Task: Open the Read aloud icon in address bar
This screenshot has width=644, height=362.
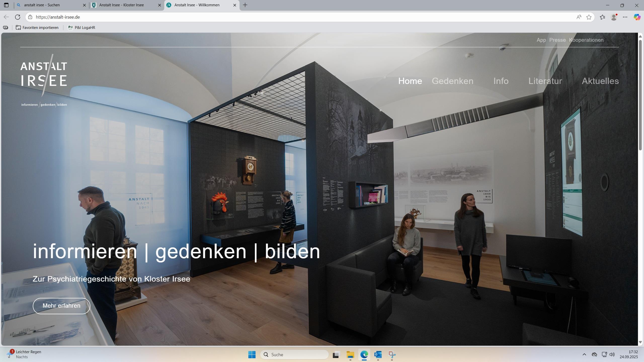Action: tap(579, 17)
